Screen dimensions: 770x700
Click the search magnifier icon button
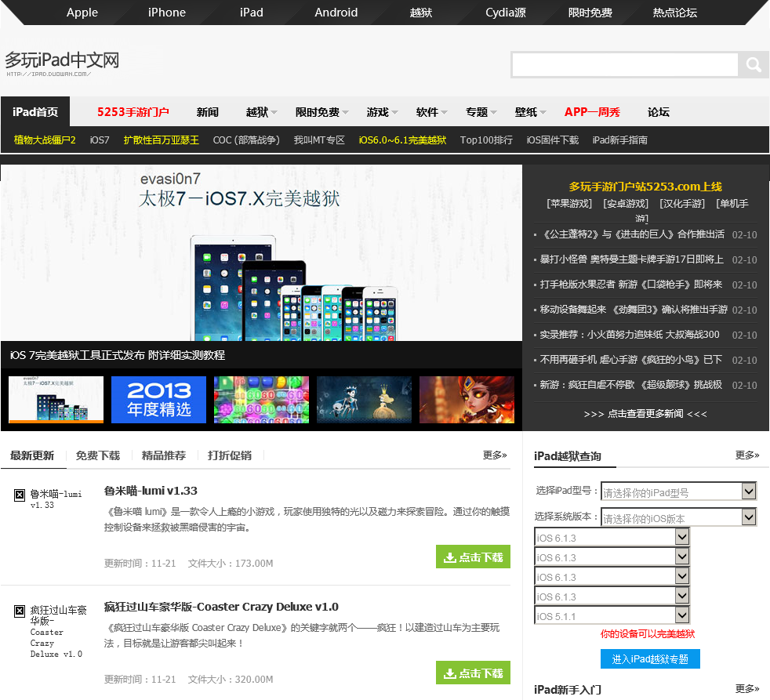[x=754, y=64]
